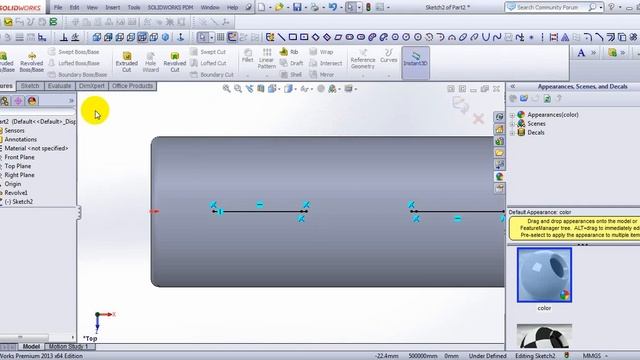Image resolution: width=640 pixels, height=360 pixels.
Task: Switch to the Evaluate tab
Action: [x=60, y=86]
